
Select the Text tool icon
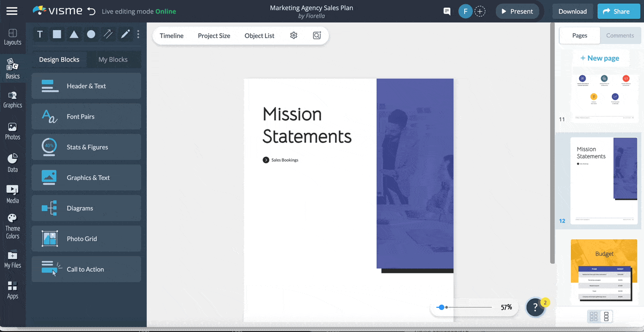click(40, 34)
